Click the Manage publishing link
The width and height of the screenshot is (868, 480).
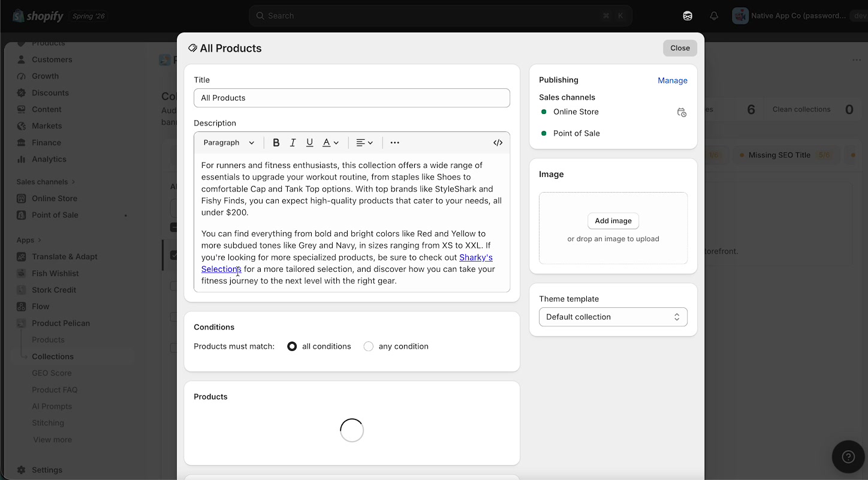(673, 80)
